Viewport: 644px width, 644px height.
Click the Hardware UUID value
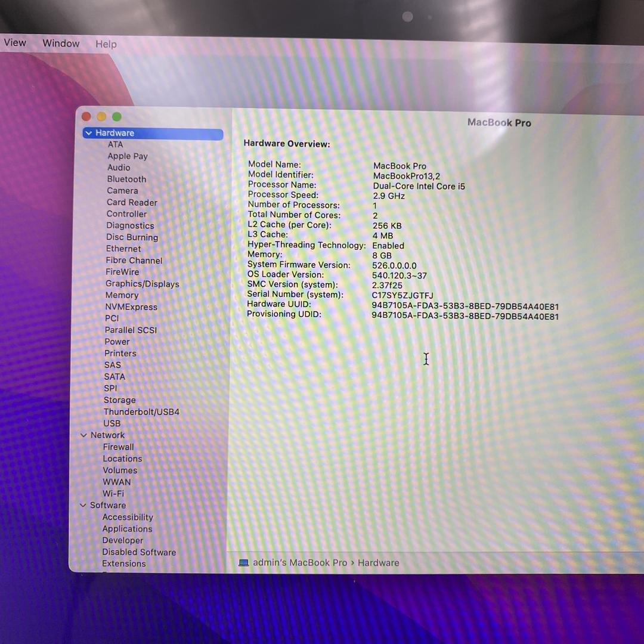(x=465, y=306)
